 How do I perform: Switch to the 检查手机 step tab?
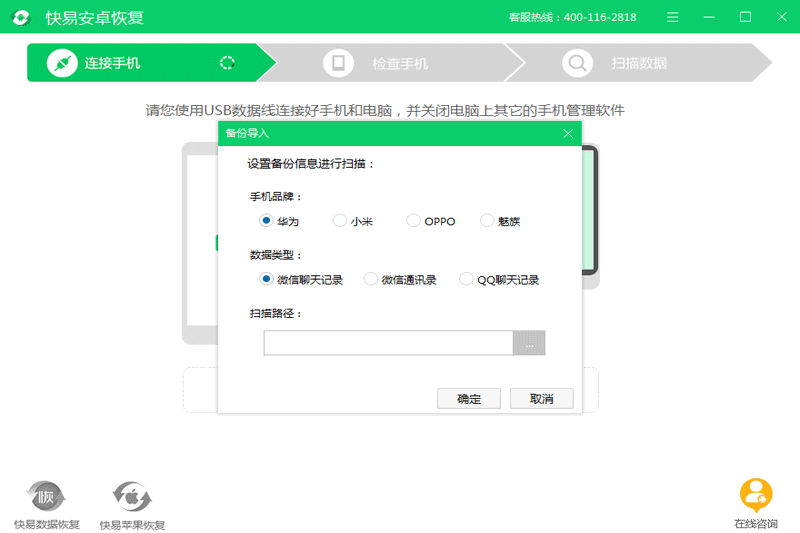(x=393, y=63)
